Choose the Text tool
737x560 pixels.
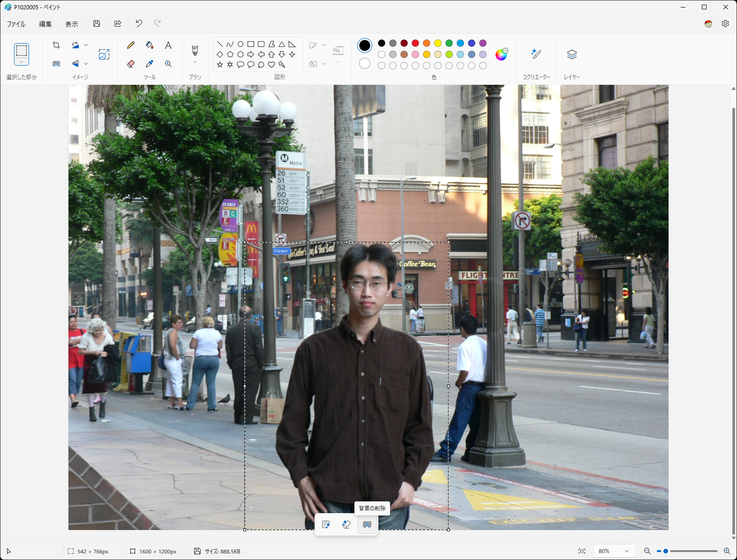[x=168, y=45]
